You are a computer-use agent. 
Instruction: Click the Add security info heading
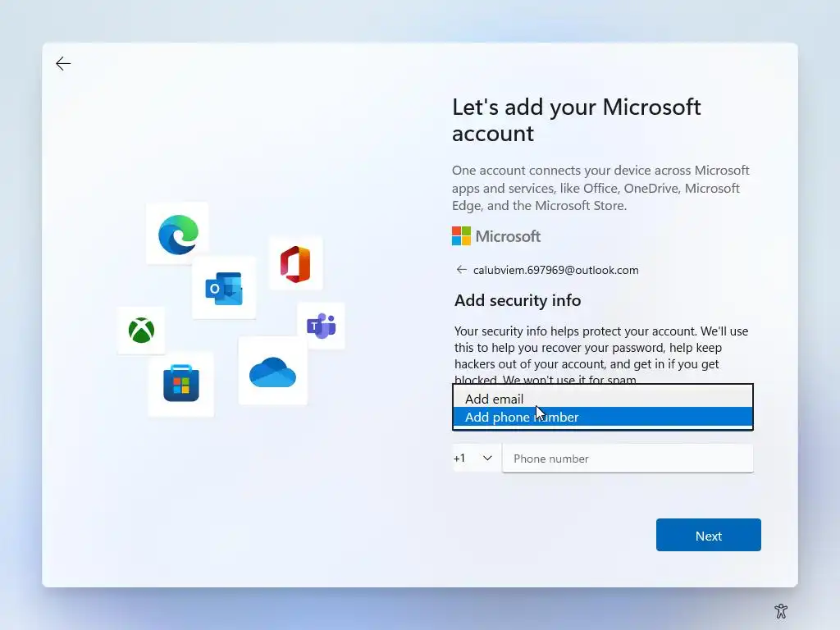518,300
